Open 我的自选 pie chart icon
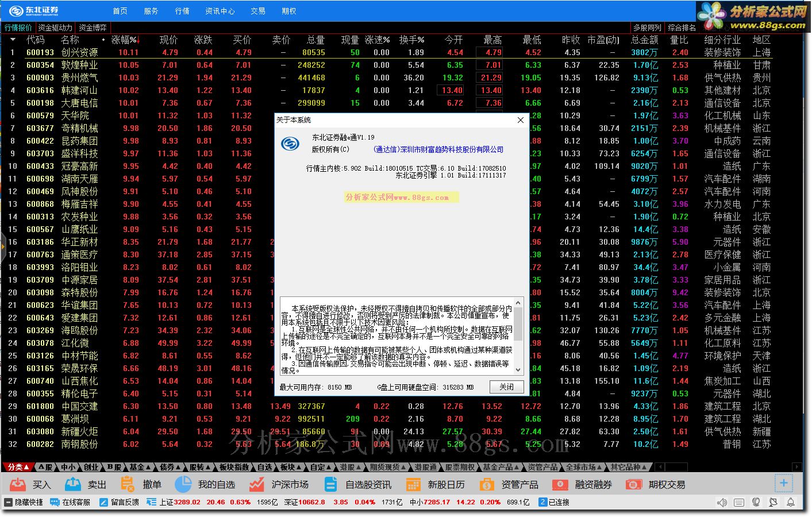 pos(183,484)
